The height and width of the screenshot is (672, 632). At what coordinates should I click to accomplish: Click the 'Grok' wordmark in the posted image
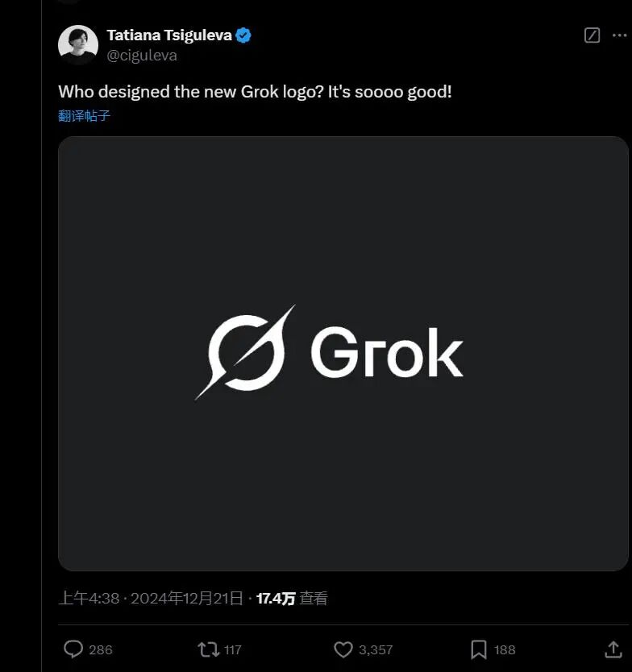387,353
